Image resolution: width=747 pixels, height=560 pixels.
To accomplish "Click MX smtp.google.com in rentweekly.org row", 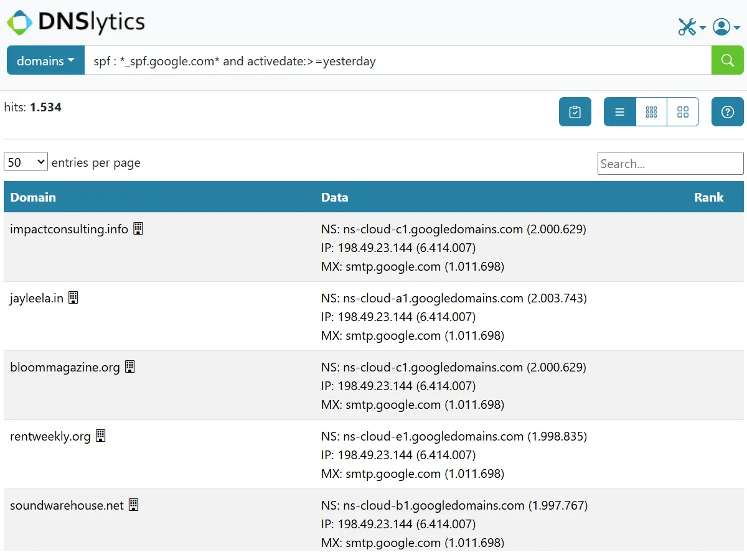I will 393,474.
